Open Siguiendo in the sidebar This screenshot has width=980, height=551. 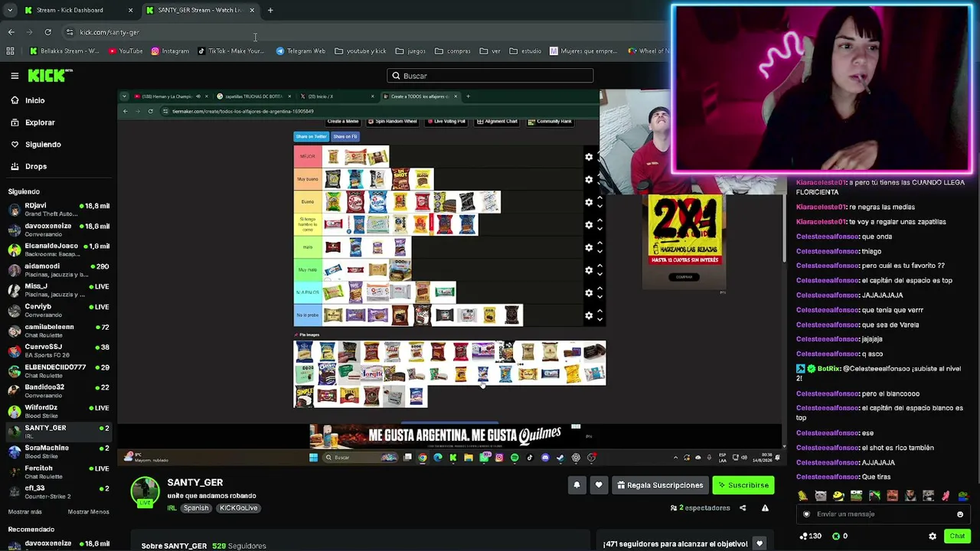pyautogui.click(x=43, y=145)
